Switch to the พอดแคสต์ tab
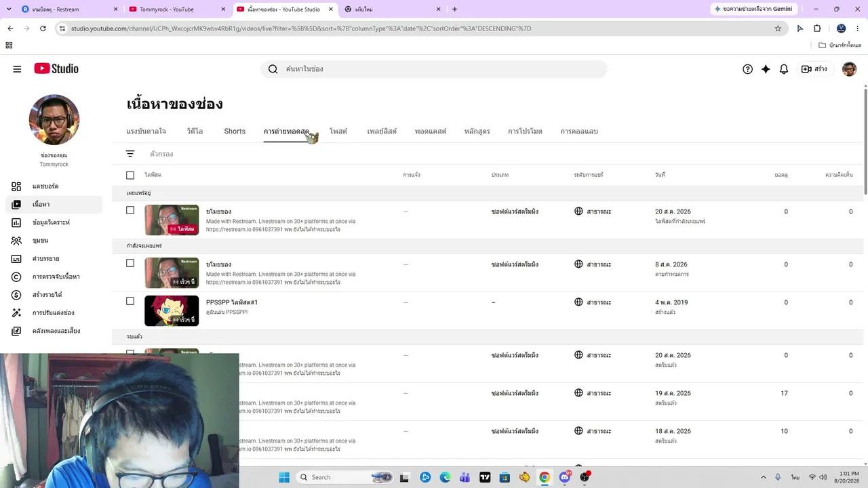This screenshot has height=488, width=868. click(431, 131)
